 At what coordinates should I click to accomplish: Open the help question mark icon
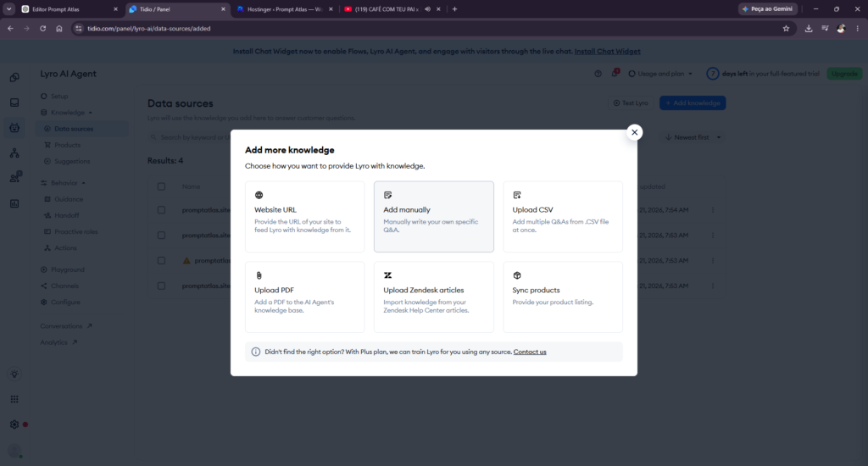(598, 74)
